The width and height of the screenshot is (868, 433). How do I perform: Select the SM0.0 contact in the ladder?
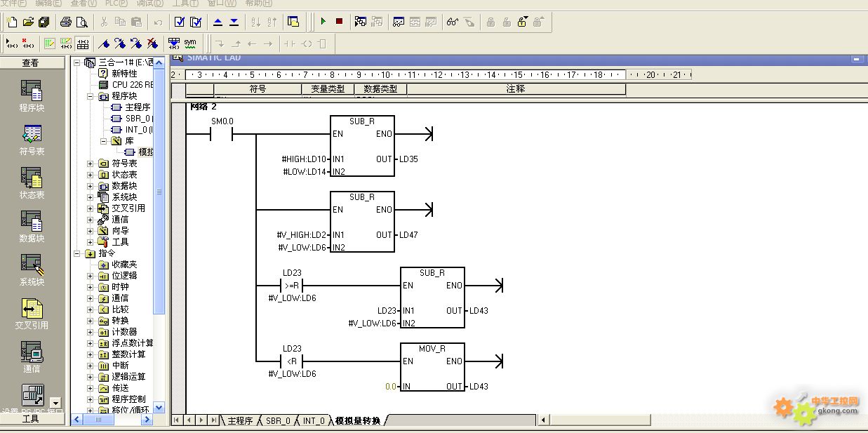[222, 134]
